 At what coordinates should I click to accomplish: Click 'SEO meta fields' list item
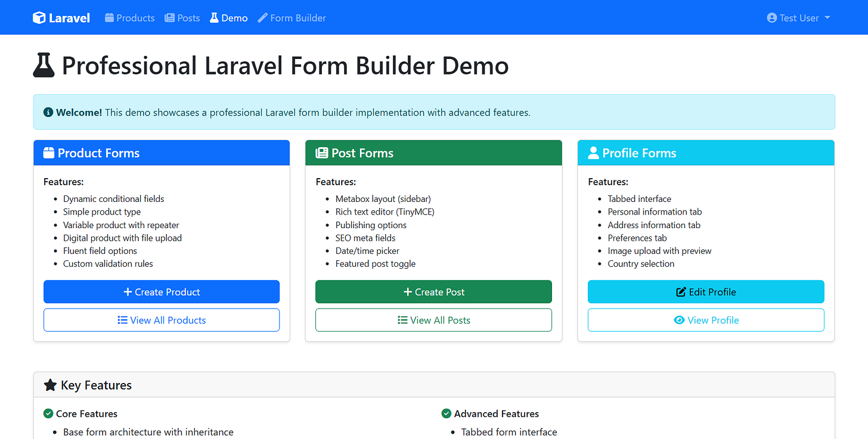pos(365,238)
